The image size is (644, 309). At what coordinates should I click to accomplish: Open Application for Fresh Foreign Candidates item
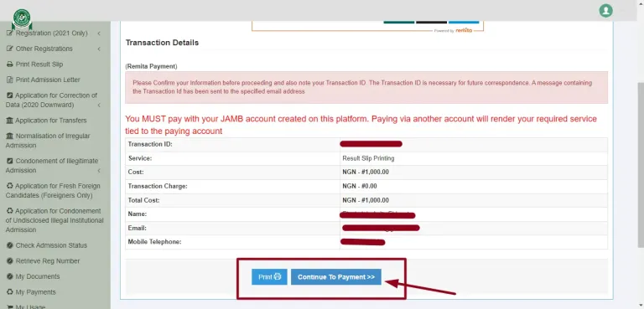pos(53,190)
